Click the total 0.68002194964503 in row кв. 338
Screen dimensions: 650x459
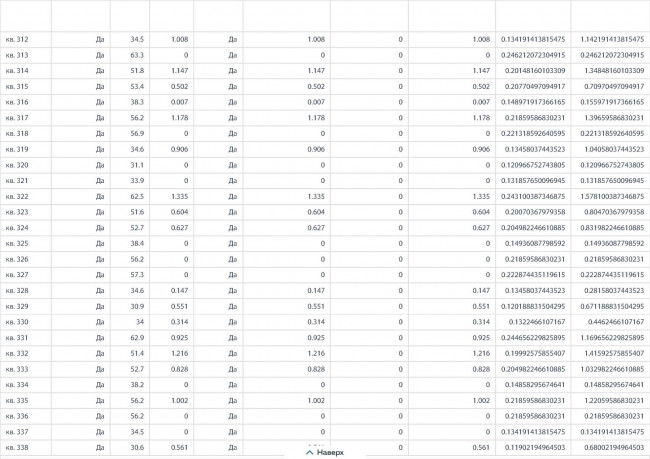click(x=614, y=447)
